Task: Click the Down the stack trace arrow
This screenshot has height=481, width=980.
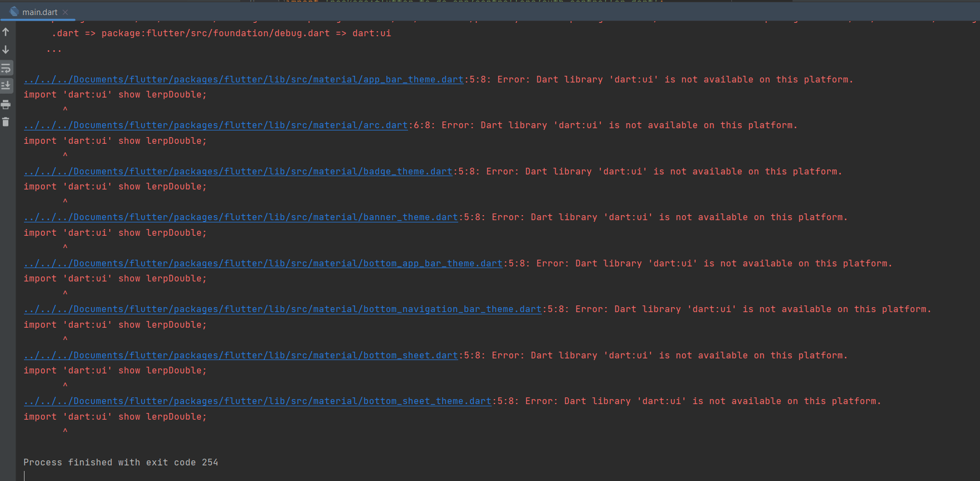Action: click(6, 50)
